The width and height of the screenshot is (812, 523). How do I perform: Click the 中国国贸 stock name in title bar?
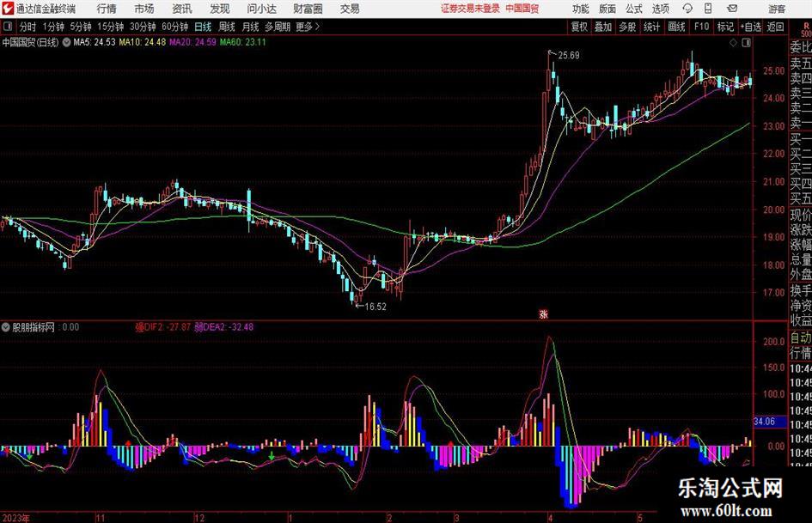point(522,9)
